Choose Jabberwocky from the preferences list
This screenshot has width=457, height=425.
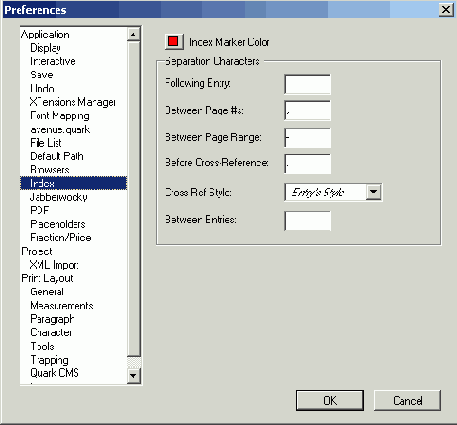(x=59, y=197)
